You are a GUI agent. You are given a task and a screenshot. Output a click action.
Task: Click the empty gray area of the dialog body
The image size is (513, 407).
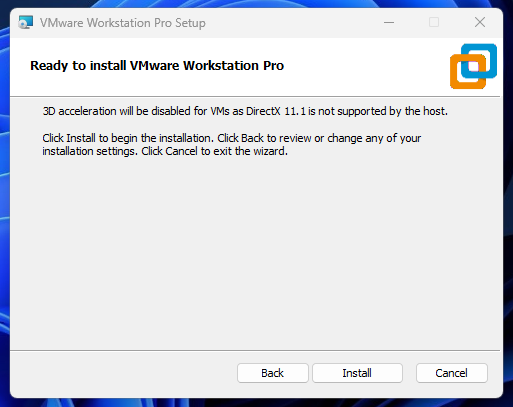255,253
